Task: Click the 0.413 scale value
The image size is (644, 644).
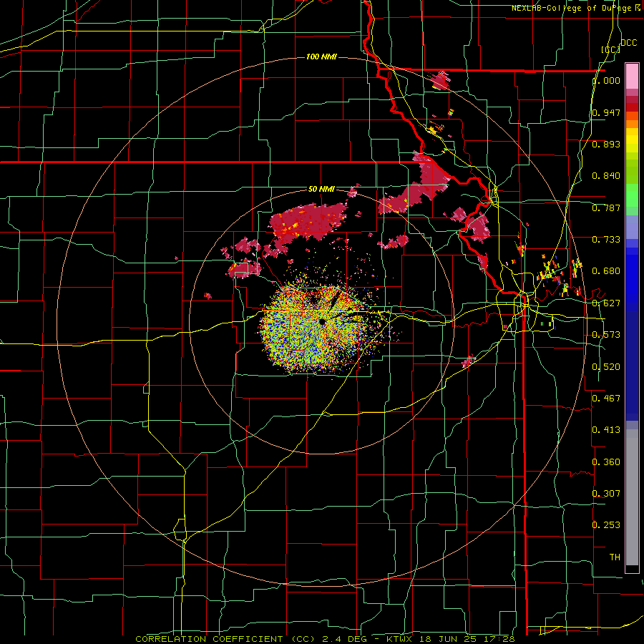Action: click(x=606, y=430)
